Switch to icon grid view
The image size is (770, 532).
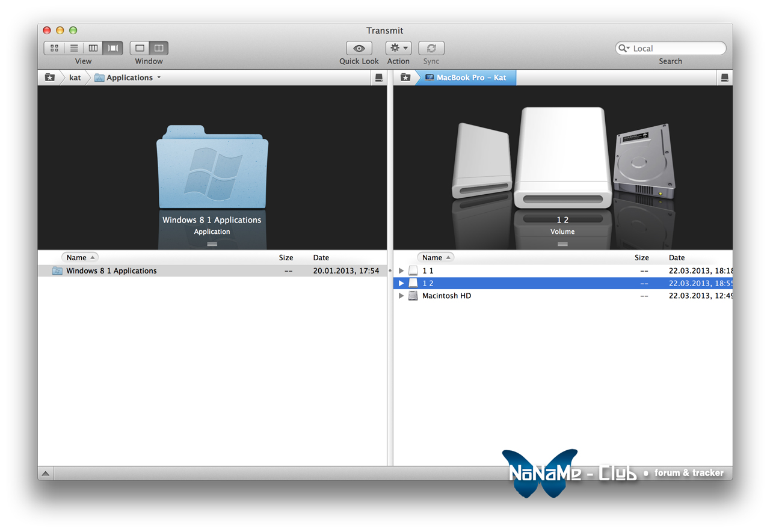(x=54, y=48)
